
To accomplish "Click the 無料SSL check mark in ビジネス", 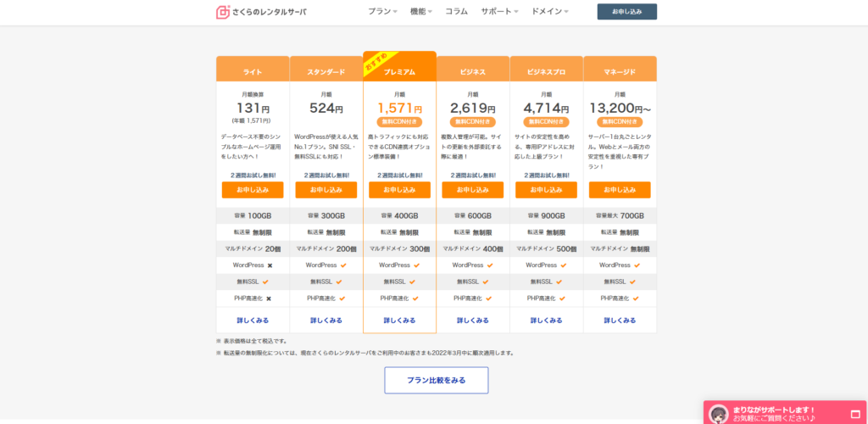I will click(486, 282).
